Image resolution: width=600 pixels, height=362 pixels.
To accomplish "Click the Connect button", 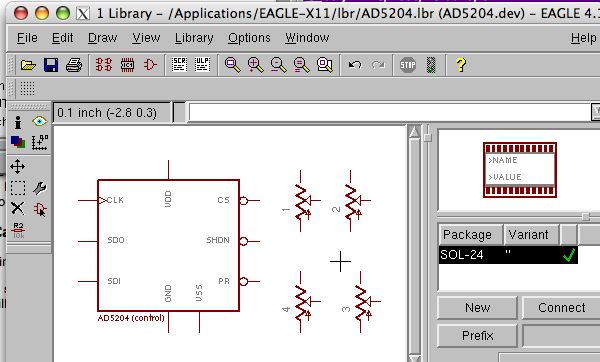I will tap(561, 308).
